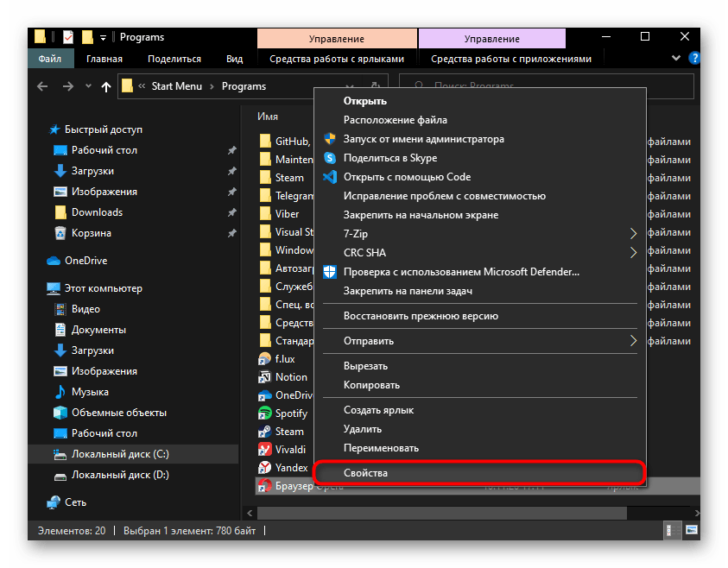Image resolution: width=728 pixels, height=568 pixels.
Task: Open the quick access toolbar dropdown
Action: (103, 38)
